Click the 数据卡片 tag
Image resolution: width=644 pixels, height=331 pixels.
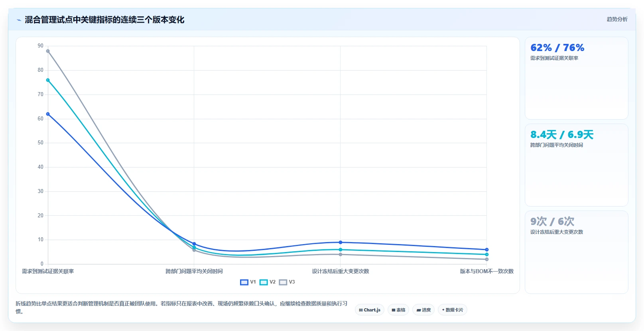453,310
